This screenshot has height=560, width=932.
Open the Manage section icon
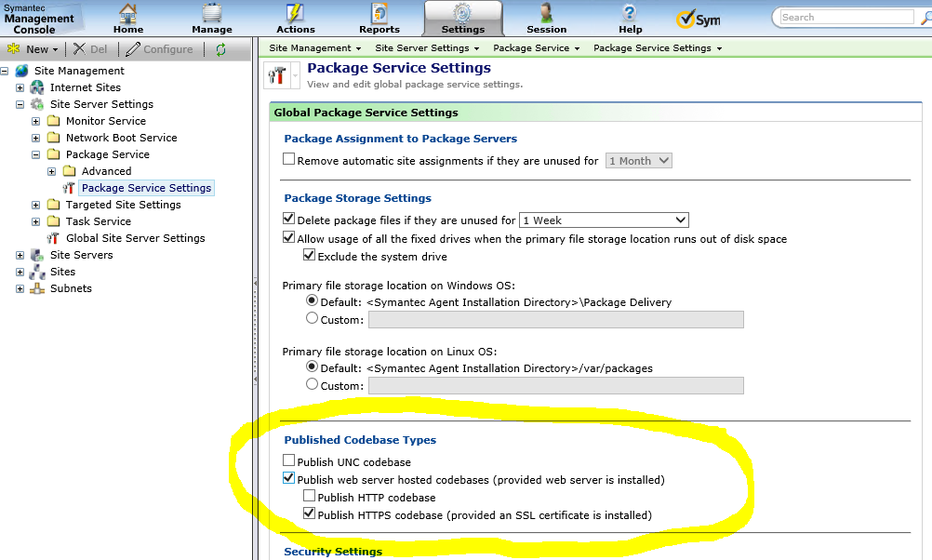click(211, 13)
